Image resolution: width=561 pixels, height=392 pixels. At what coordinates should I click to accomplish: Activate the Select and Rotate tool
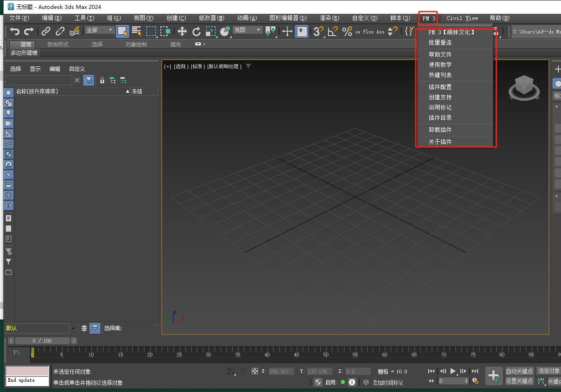pyautogui.click(x=197, y=31)
